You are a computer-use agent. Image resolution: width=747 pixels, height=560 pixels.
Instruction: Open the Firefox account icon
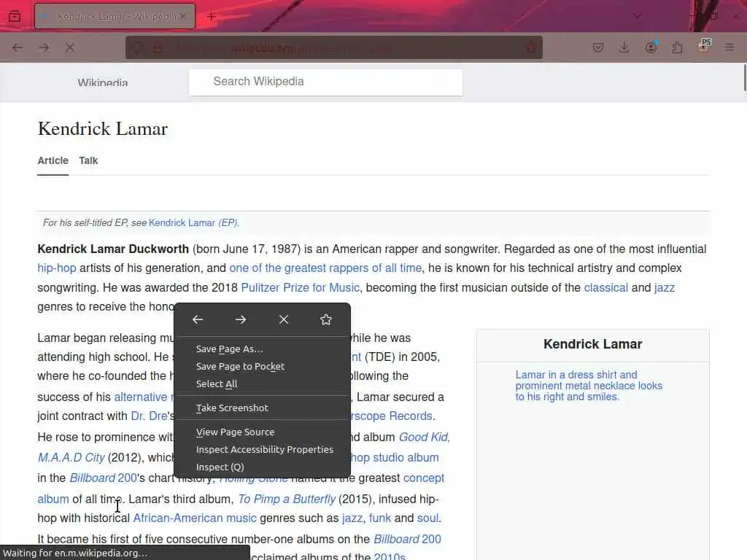(651, 47)
